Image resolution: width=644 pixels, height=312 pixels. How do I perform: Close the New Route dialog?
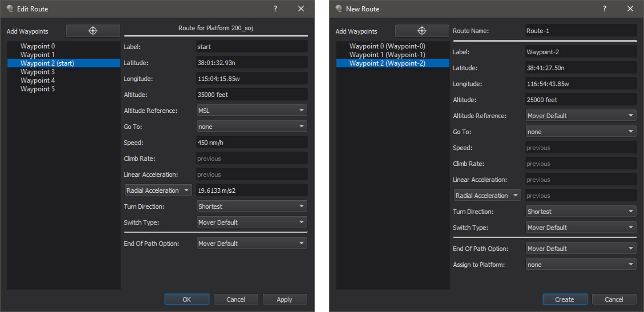(630, 9)
